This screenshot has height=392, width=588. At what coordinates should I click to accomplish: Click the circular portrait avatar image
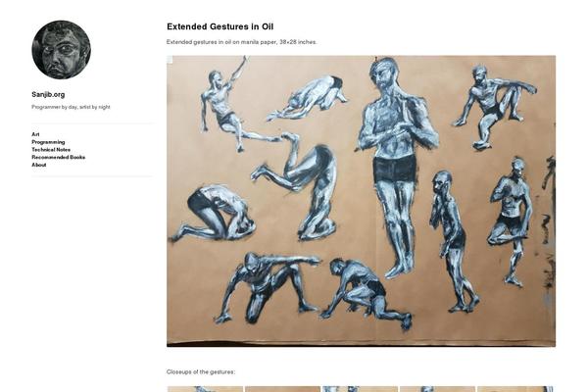[61, 50]
